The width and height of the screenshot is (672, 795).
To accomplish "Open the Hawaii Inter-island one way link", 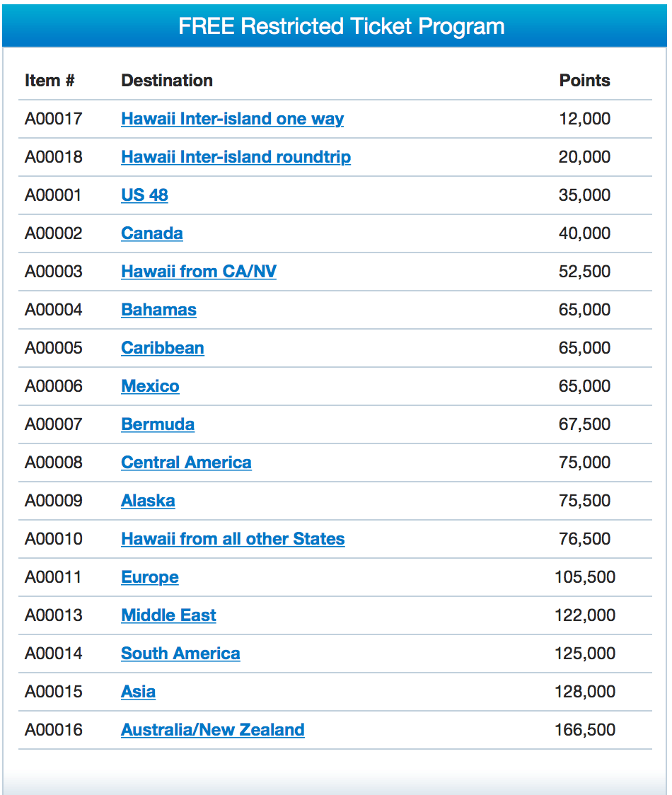I will coord(232,119).
